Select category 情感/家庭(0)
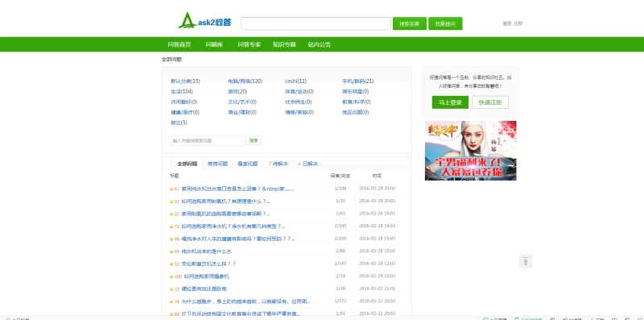Viewport: 644px width, 320px height. tap(299, 112)
